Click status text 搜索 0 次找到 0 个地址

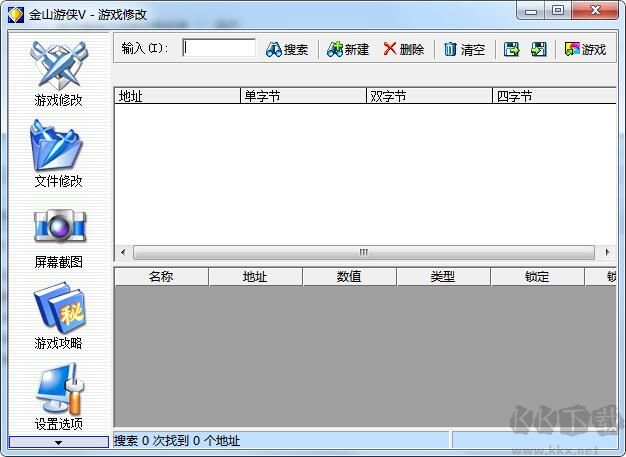point(177,441)
